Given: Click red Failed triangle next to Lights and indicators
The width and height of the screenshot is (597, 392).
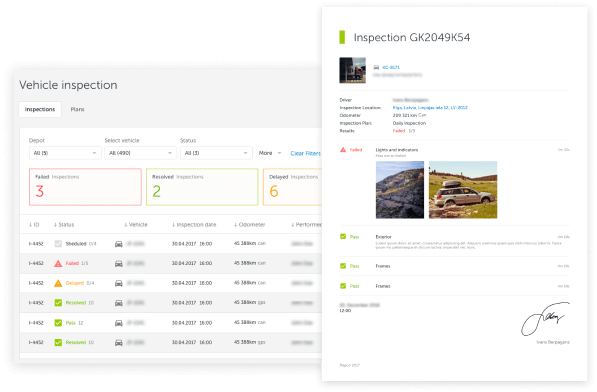Looking at the screenshot, I should (343, 150).
